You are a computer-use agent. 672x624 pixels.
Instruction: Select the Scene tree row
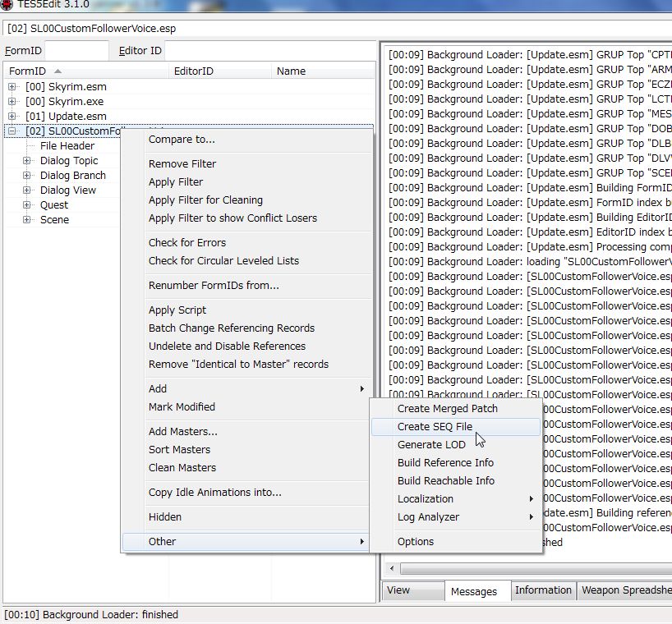(x=54, y=220)
